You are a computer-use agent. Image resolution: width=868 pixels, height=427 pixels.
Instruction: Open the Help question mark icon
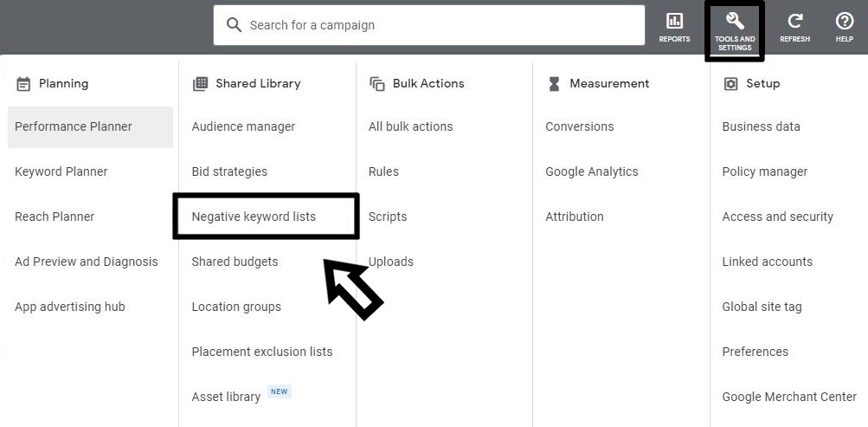844,22
